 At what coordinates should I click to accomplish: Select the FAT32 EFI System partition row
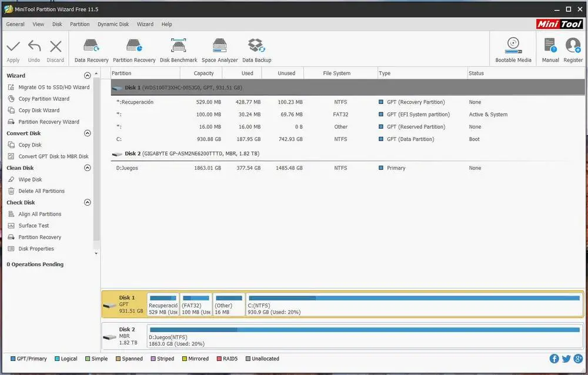click(x=348, y=115)
